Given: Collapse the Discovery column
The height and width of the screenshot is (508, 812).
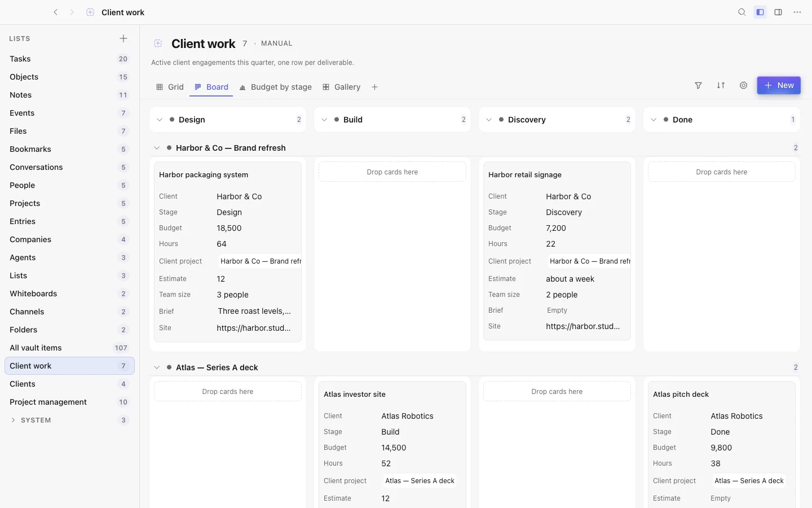Looking at the screenshot, I should click(489, 120).
